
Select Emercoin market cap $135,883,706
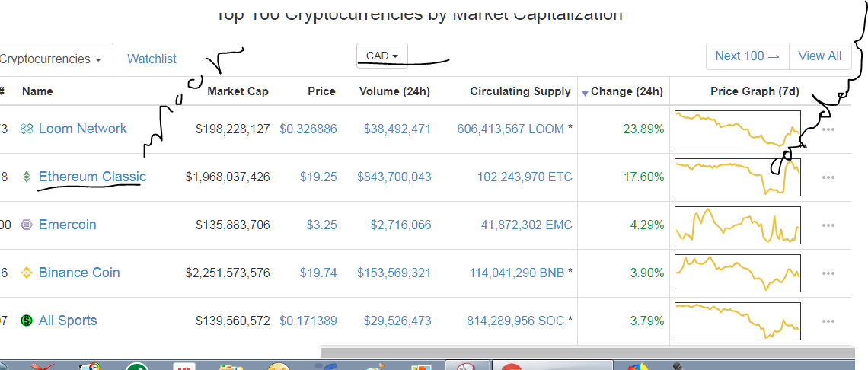233,225
